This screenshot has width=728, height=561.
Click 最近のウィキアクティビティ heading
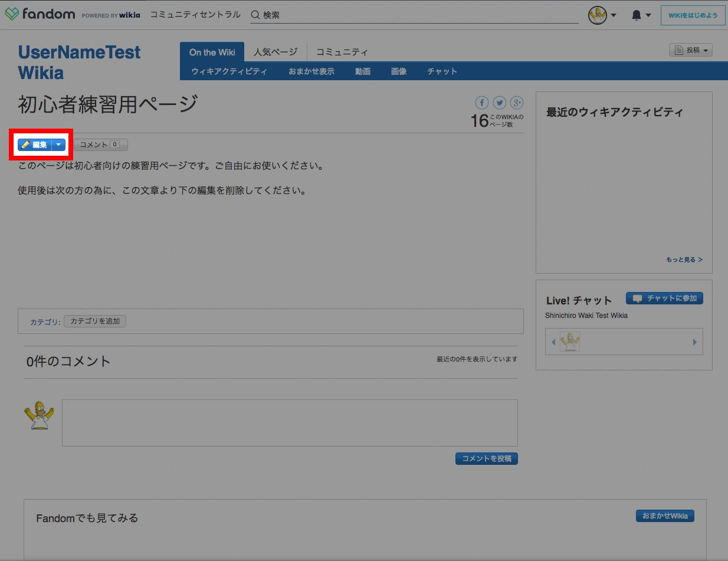point(615,112)
